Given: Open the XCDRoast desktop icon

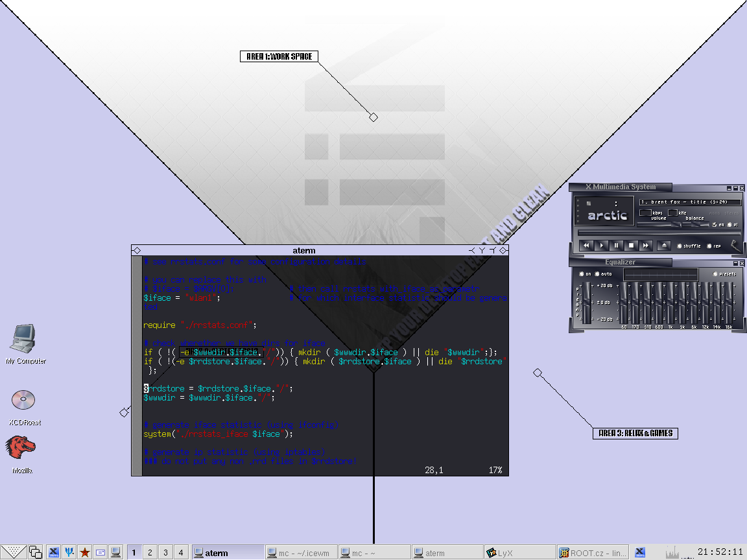Looking at the screenshot, I should (23, 401).
